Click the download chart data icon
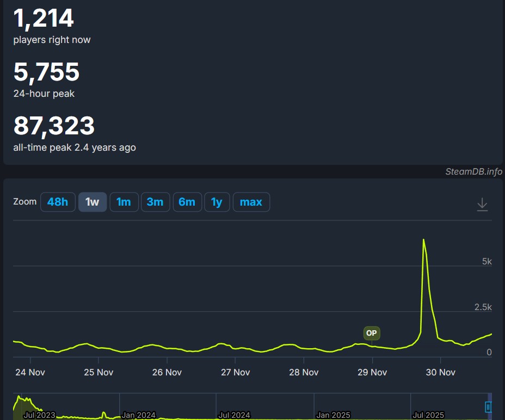The width and height of the screenshot is (505, 420). point(482,205)
